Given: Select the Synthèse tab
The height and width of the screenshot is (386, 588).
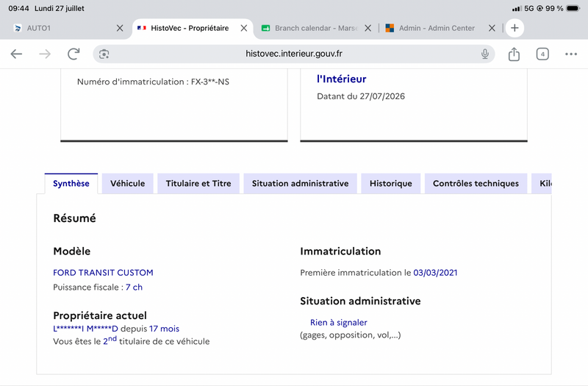Looking at the screenshot, I should pos(71,183).
